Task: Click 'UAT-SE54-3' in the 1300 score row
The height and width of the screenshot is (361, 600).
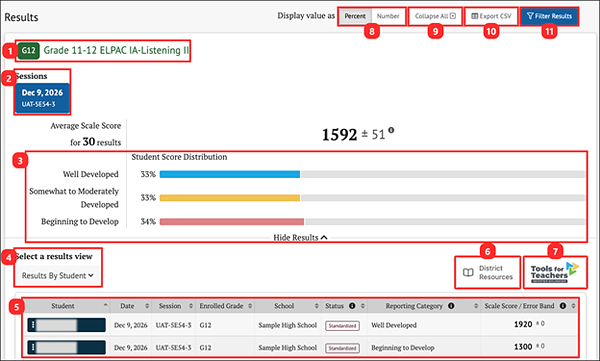Action: [x=173, y=348]
